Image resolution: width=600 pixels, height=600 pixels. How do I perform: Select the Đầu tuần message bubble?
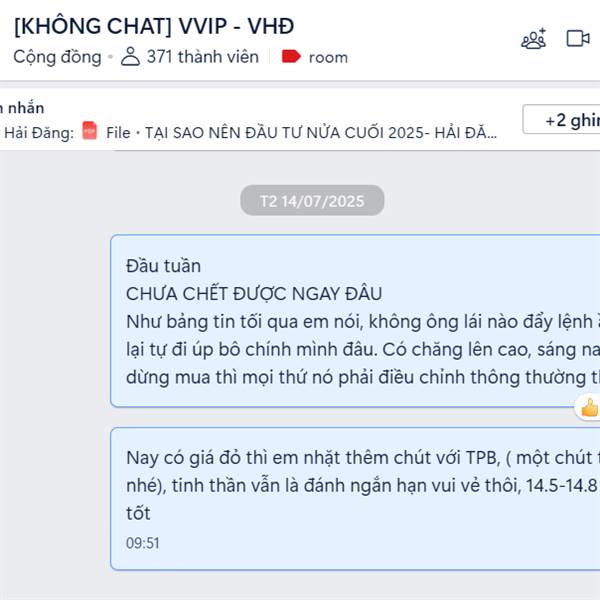point(355,321)
